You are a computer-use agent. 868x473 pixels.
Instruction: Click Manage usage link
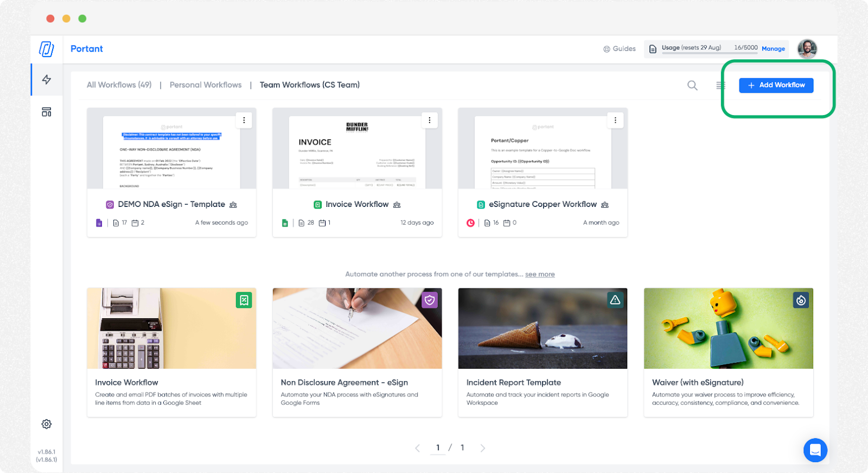coord(773,49)
